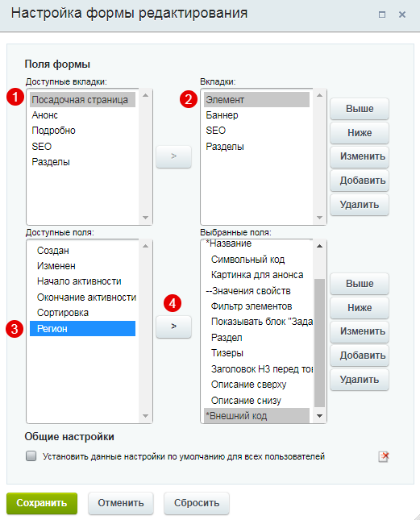This screenshot has height=520, width=420.
Task: Click Сохранить green button
Action: [42, 503]
